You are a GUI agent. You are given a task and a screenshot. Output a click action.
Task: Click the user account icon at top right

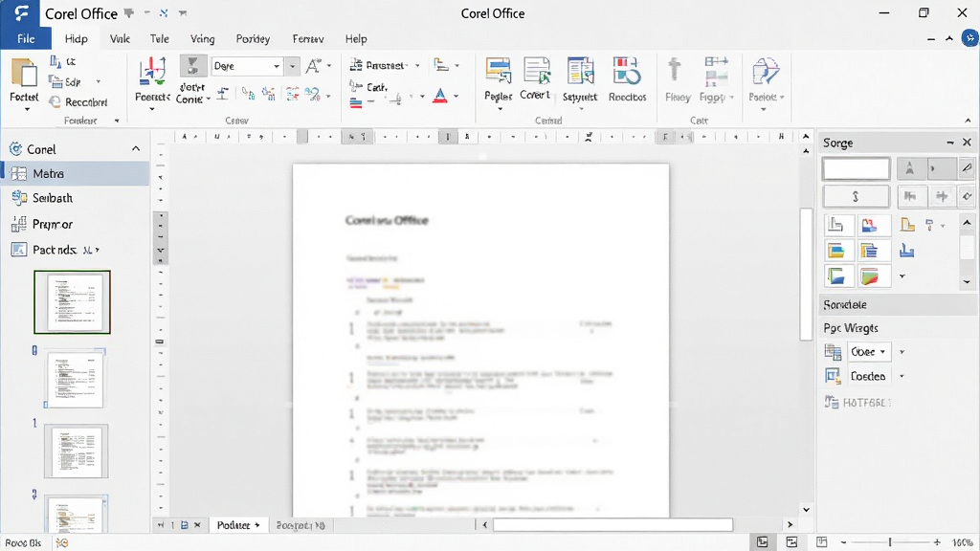coord(969,38)
